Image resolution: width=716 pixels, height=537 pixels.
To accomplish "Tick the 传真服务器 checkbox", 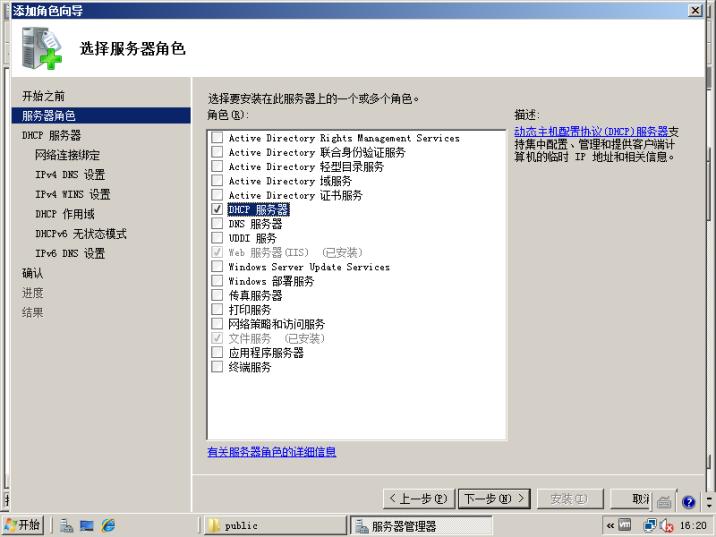I will (217, 295).
